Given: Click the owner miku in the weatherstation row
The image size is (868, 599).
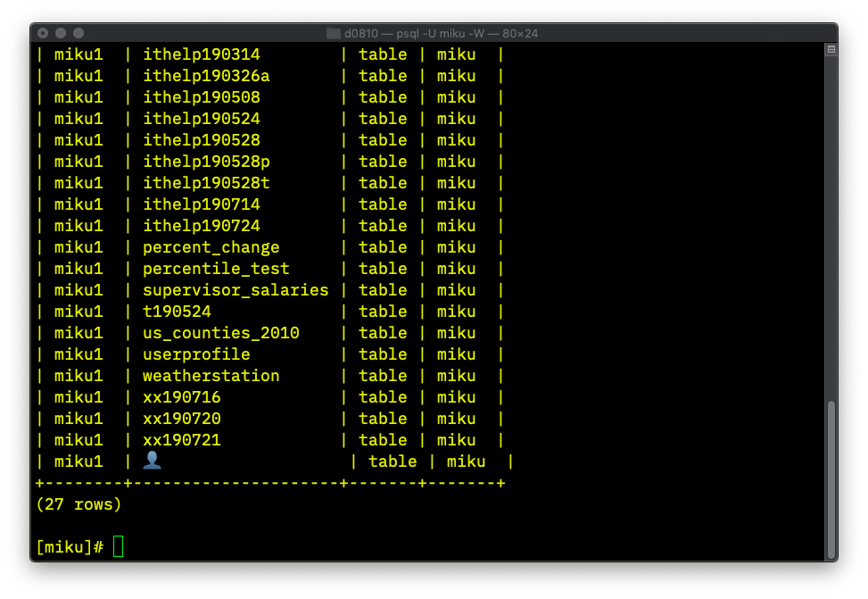Looking at the screenshot, I should pos(456,376).
